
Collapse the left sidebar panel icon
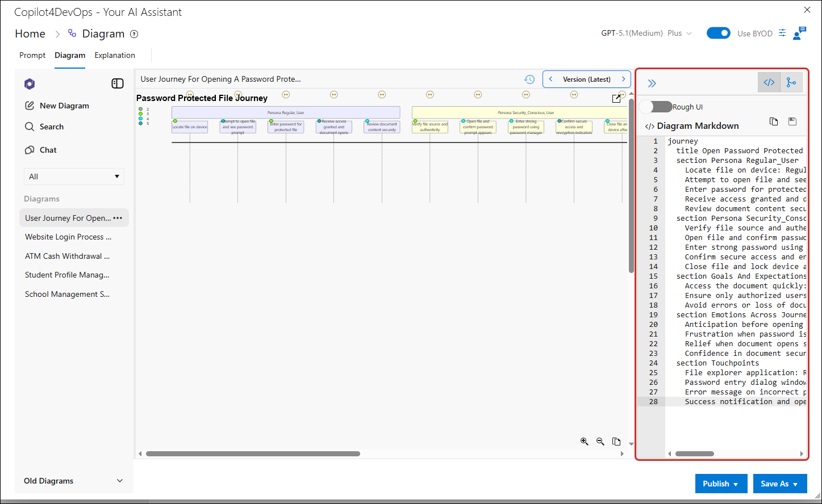[118, 83]
